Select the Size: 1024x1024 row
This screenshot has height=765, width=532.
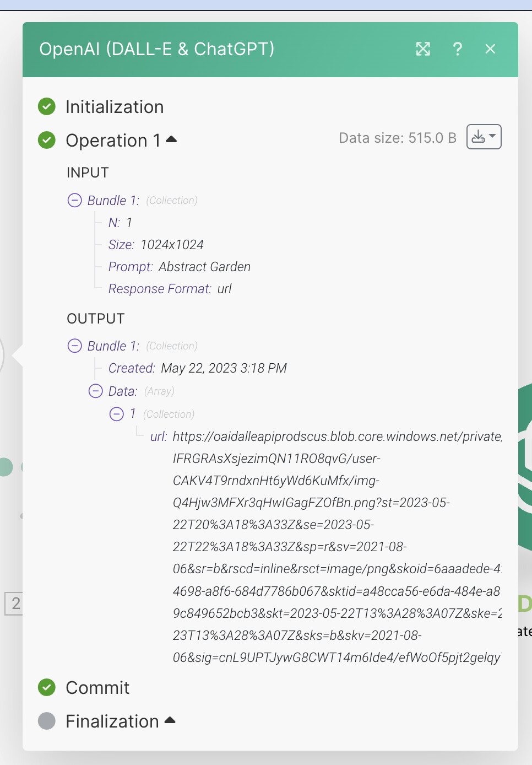click(x=156, y=245)
